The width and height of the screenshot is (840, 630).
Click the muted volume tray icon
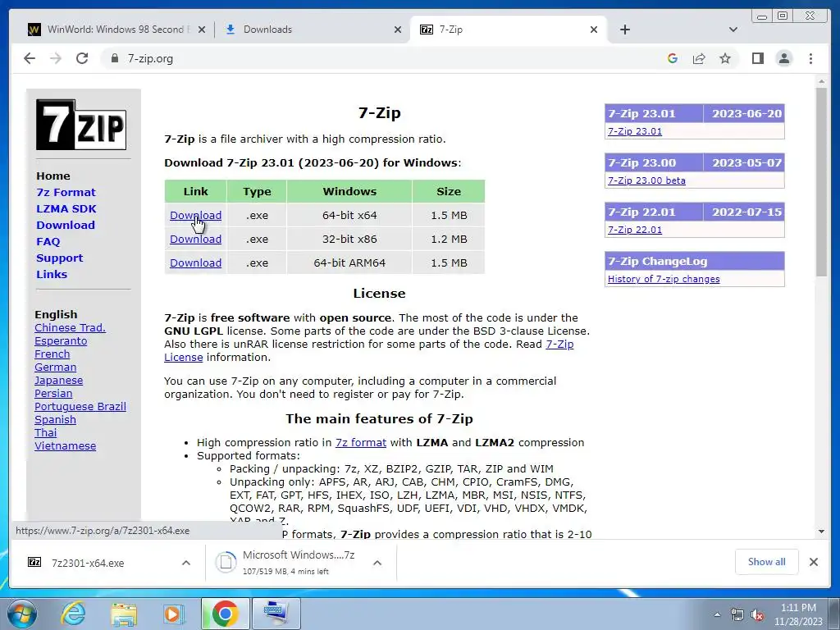point(757,615)
